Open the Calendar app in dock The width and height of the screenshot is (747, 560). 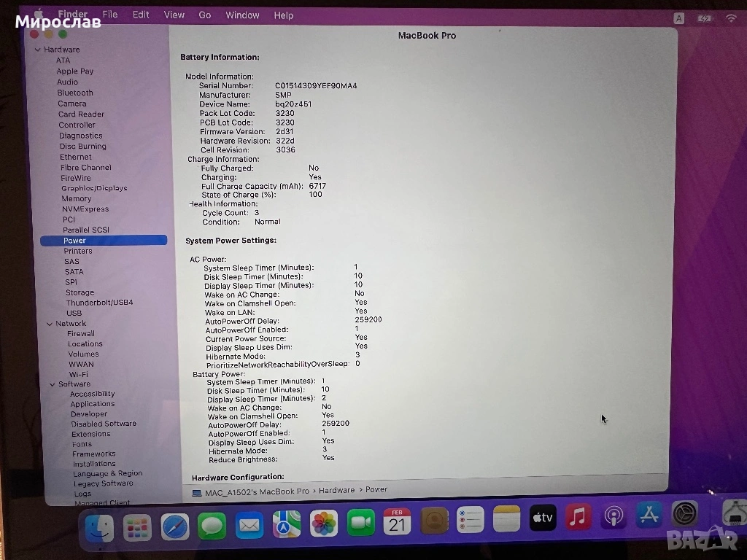[x=397, y=522]
